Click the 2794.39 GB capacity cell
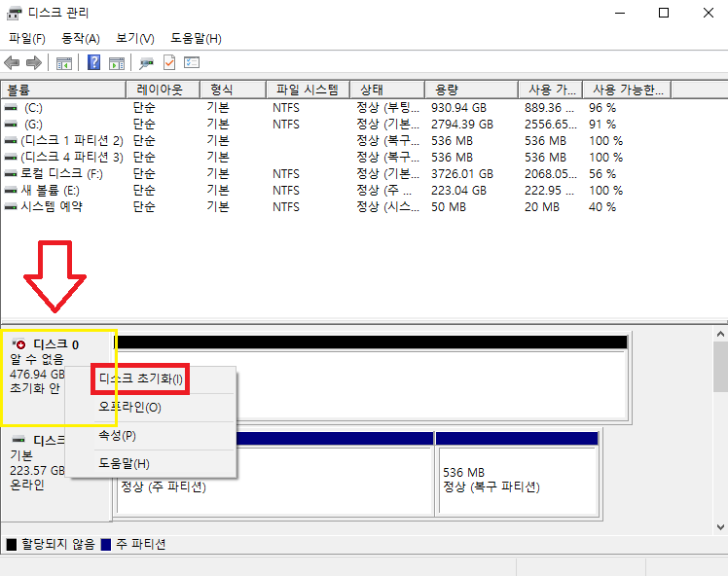 [x=462, y=125]
